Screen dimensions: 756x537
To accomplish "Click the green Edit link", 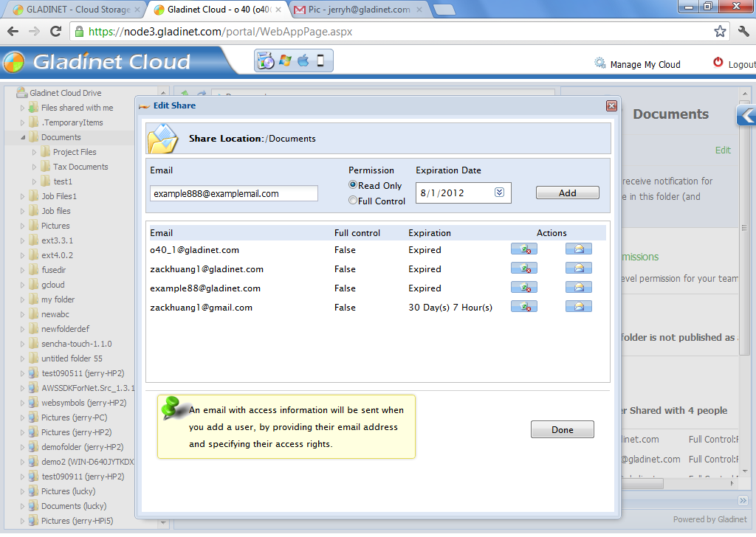I will click(723, 150).
